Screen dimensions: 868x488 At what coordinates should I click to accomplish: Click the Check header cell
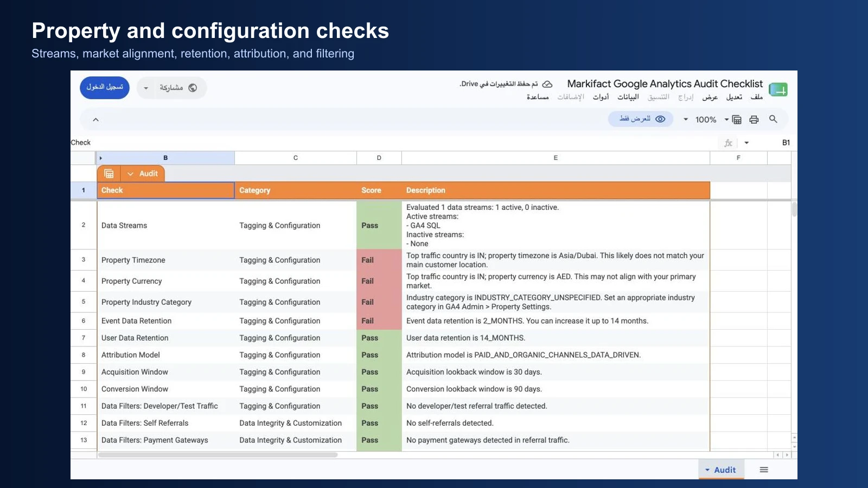[165, 190]
